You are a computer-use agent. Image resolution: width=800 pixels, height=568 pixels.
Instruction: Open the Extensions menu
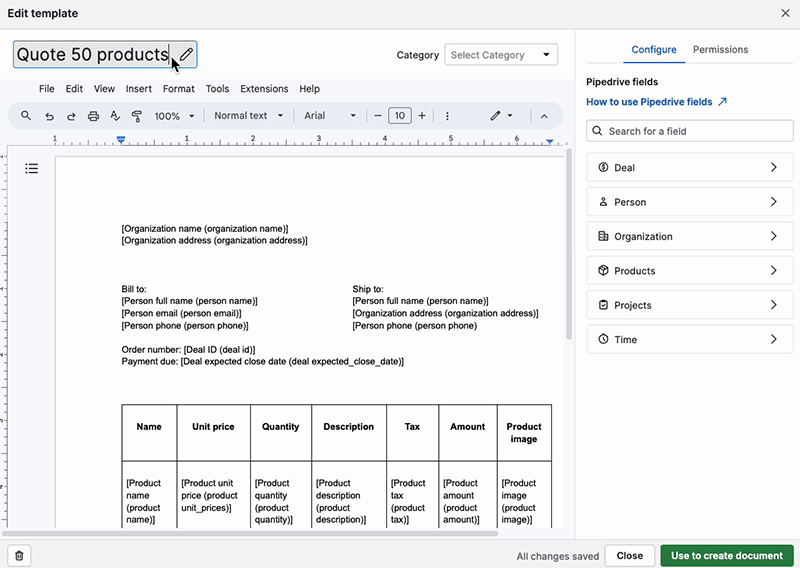click(264, 89)
